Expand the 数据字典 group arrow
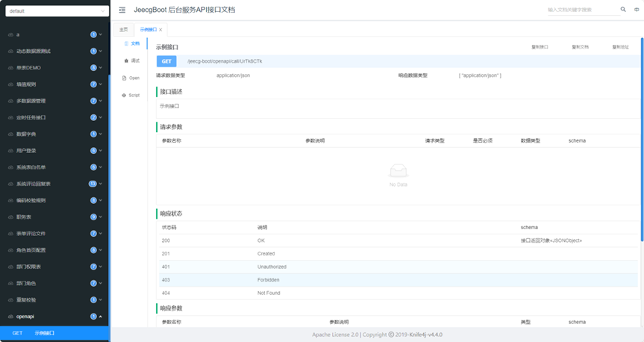This screenshot has width=644, height=342. [100, 134]
